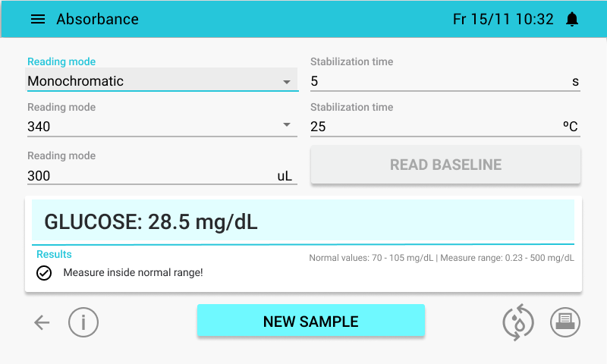Click the volume field showing 300
Image resolution: width=607 pixels, height=364 pixels.
click(x=162, y=175)
